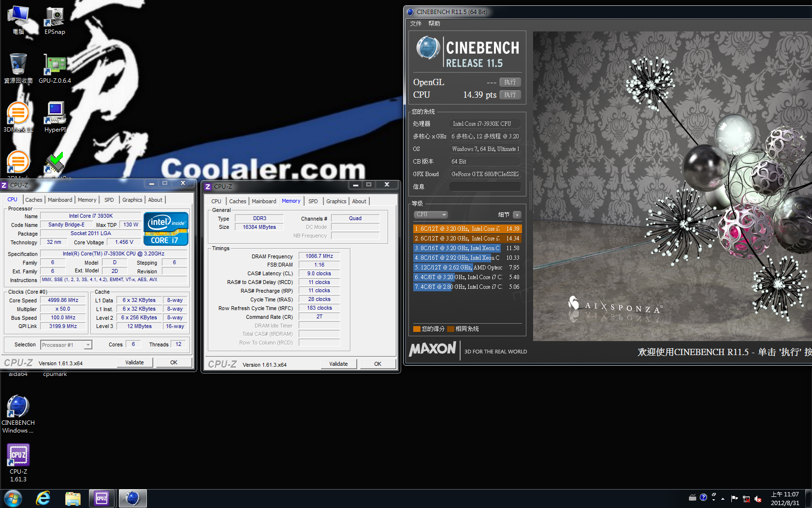Click the details arrow button in ranking panel

pos(517,214)
